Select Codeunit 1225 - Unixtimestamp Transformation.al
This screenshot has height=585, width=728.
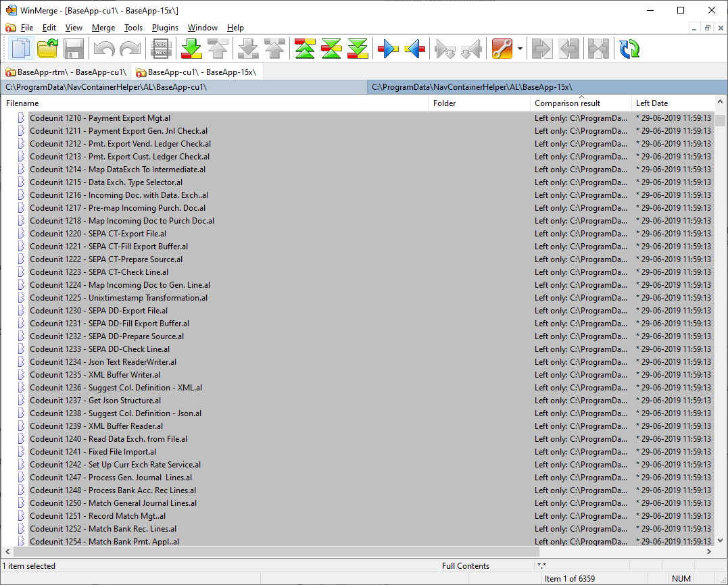click(x=118, y=298)
